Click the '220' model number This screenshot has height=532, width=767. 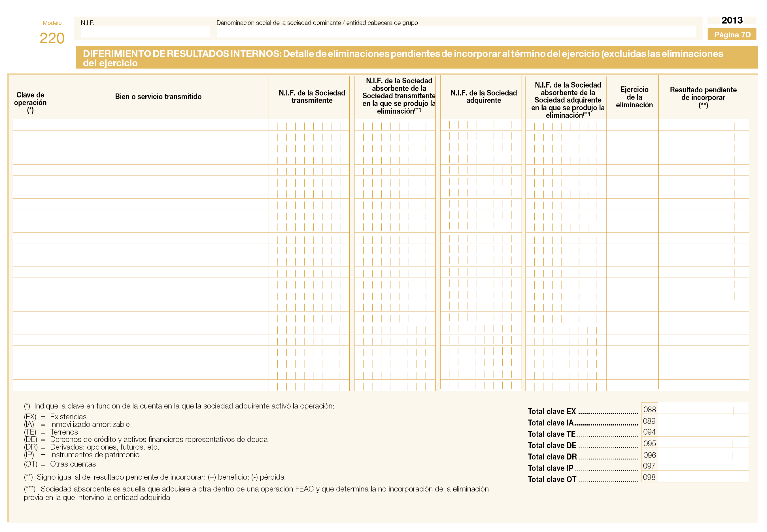click(52, 38)
